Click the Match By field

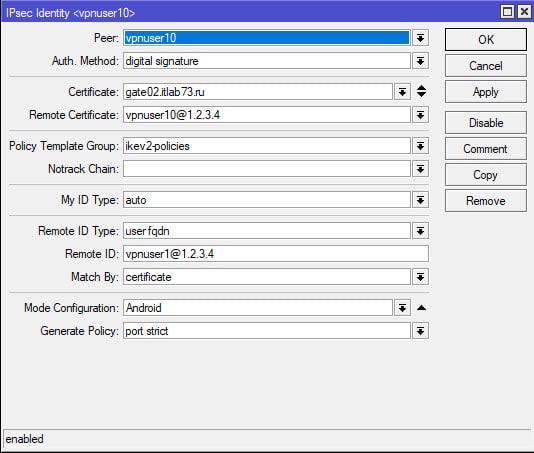click(x=267, y=277)
